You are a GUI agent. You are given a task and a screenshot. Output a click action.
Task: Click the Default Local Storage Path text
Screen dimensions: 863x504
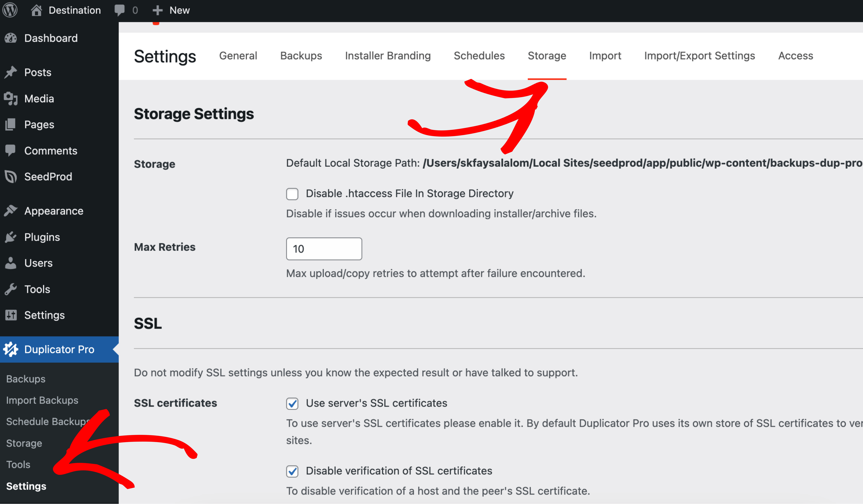click(x=574, y=163)
